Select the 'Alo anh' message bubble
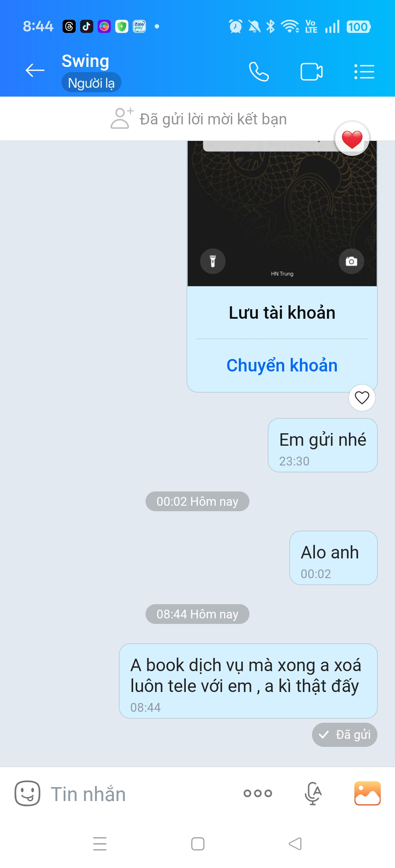This screenshot has height=868, width=395. pyautogui.click(x=334, y=558)
